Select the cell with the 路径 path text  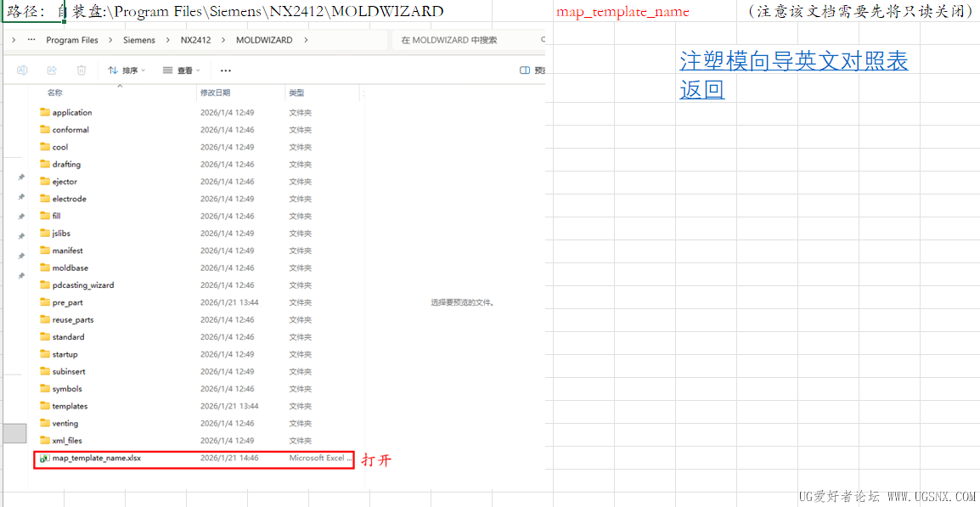coord(33,12)
